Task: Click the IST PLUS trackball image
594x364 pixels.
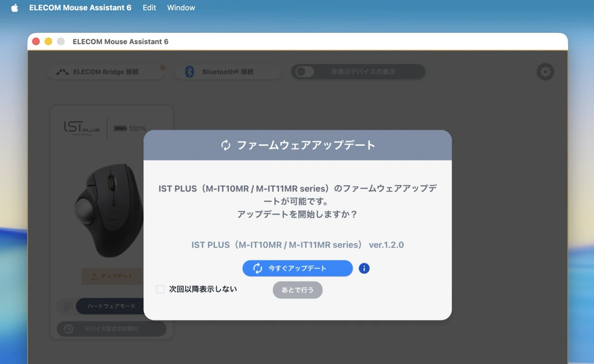Action: [x=110, y=210]
